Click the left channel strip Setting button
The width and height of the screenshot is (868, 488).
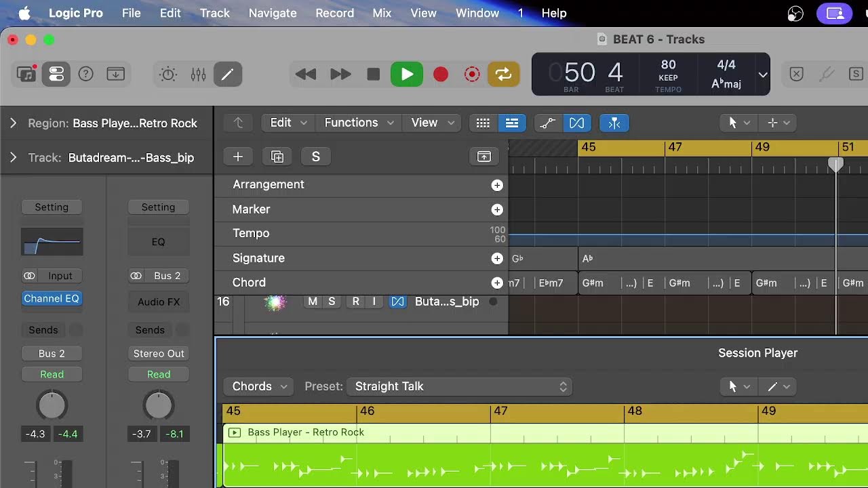point(52,207)
